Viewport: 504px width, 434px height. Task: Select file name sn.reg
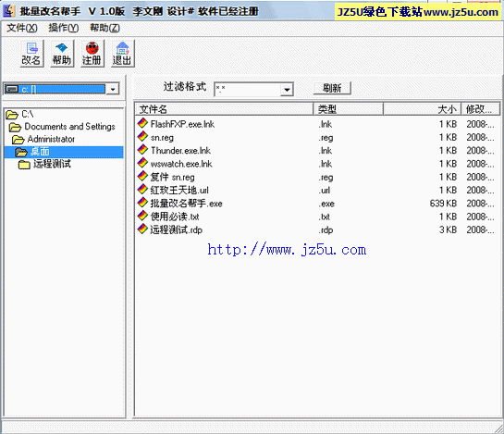click(x=162, y=138)
